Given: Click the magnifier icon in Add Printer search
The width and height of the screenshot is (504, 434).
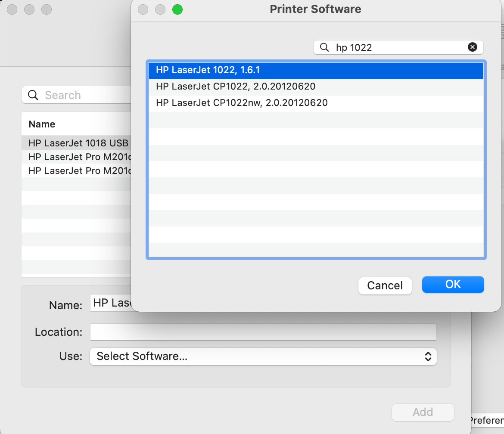Looking at the screenshot, I should (x=33, y=95).
